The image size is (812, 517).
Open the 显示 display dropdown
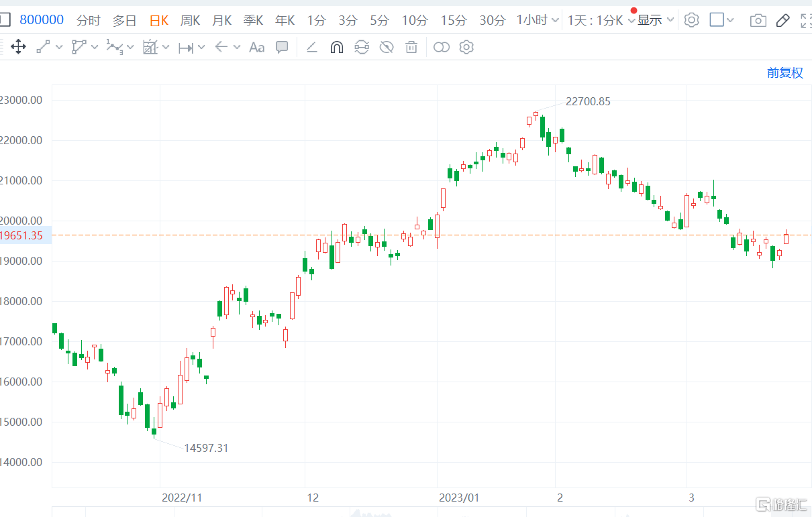[x=655, y=20]
